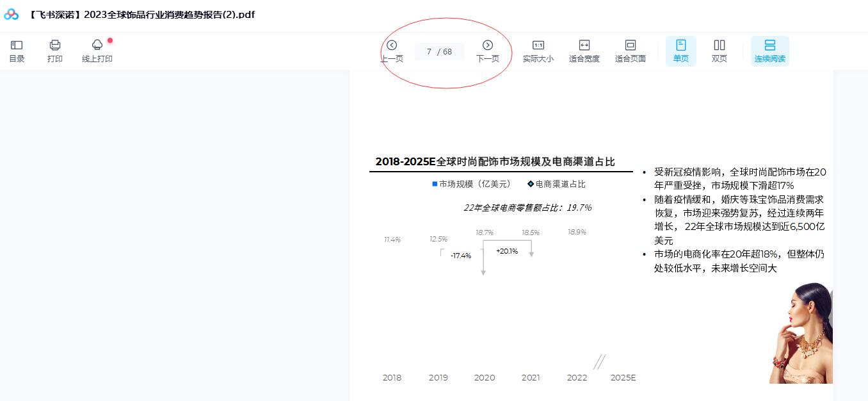Click the 2025E axis label
The height and width of the screenshot is (401, 868).
click(623, 378)
